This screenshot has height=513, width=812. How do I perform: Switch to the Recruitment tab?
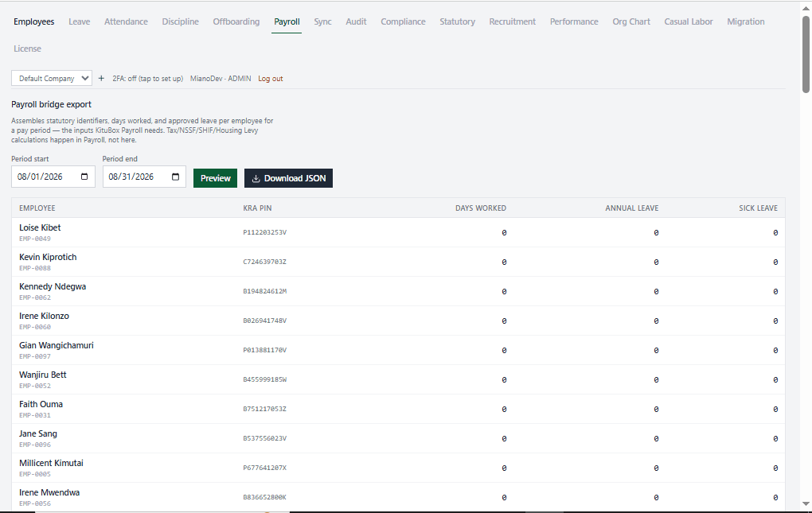click(513, 21)
